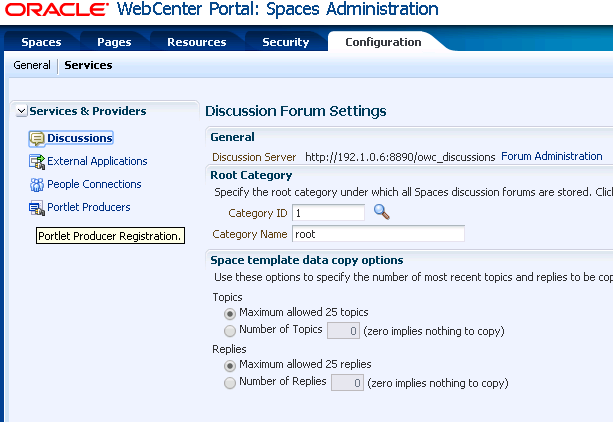
Task: Switch to the Security tab
Action: (285, 42)
